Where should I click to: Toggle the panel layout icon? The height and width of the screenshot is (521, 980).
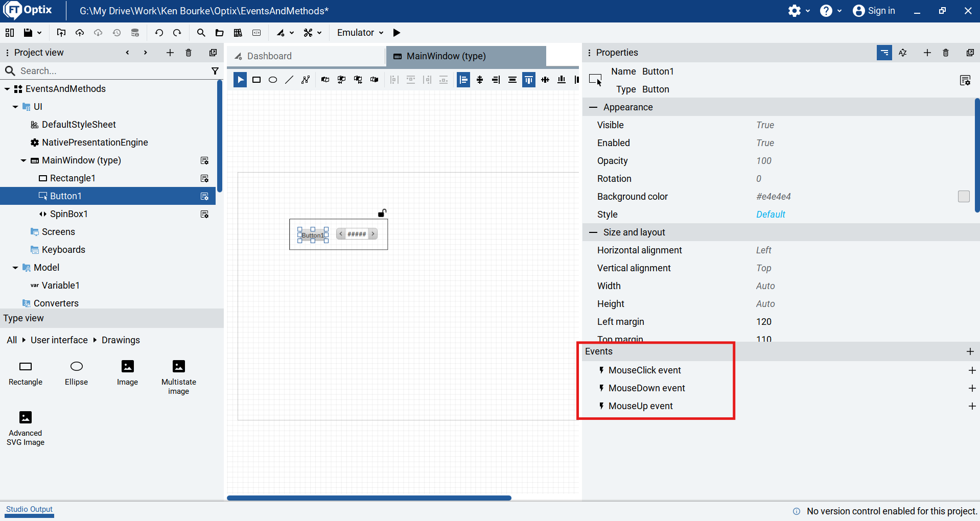[x=9, y=33]
